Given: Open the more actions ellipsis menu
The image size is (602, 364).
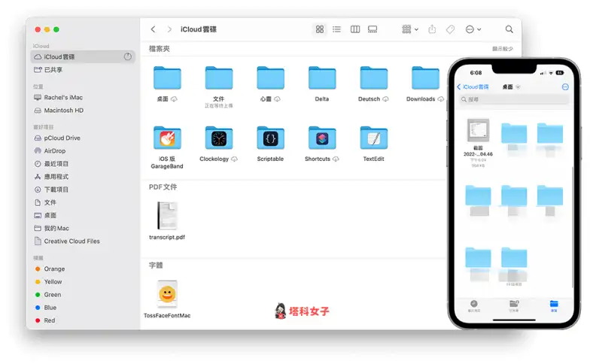Looking at the screenshot, I should pos(473,29).
